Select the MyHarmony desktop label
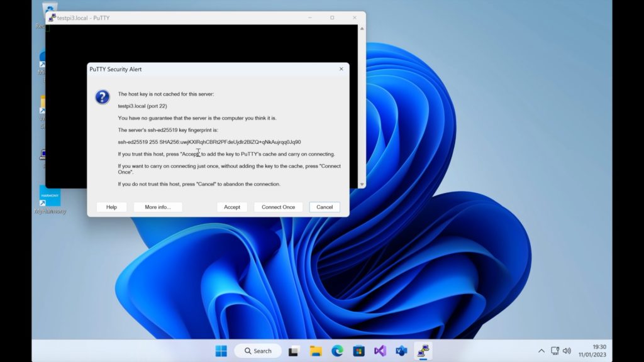Viewport: 644px width, 362px height. click(x=50, y=211)
